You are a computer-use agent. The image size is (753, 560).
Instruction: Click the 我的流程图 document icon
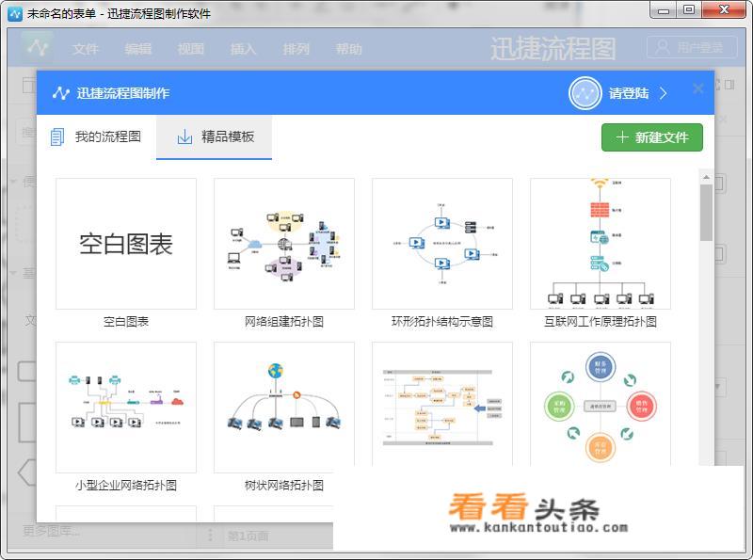pos(57,136)
